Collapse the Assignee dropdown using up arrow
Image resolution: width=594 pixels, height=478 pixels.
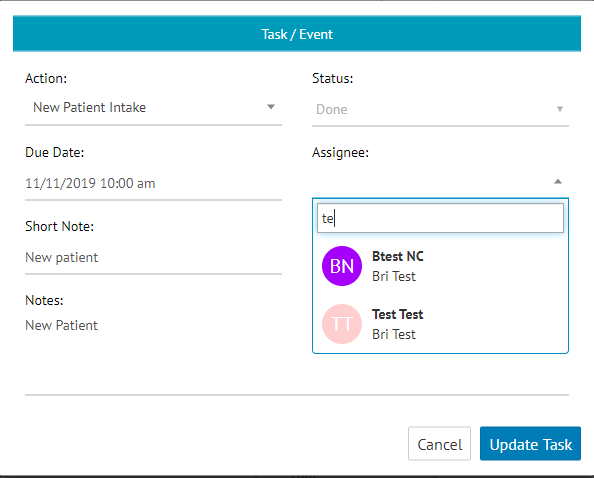tap(558, 182)
